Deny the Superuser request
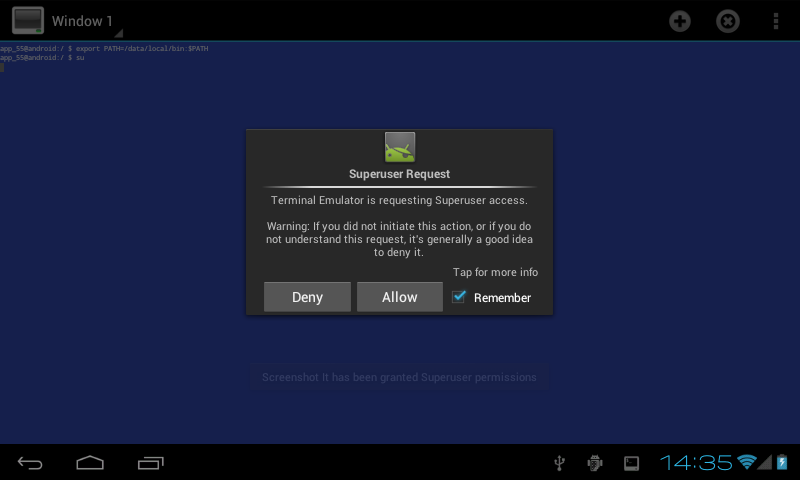Viewport: 800px width, 480px height. pyautogui.click(x=307, y=297)
